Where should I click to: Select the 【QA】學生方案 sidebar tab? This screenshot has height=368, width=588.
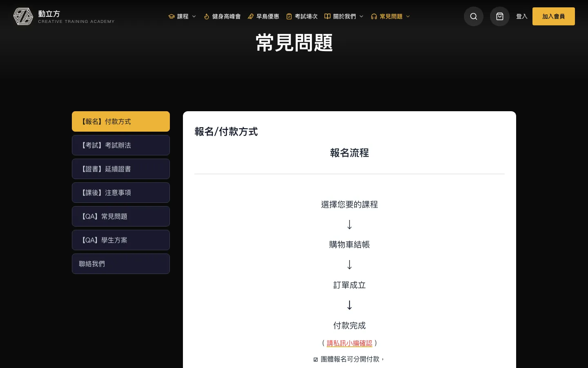(x=121, y=240)
